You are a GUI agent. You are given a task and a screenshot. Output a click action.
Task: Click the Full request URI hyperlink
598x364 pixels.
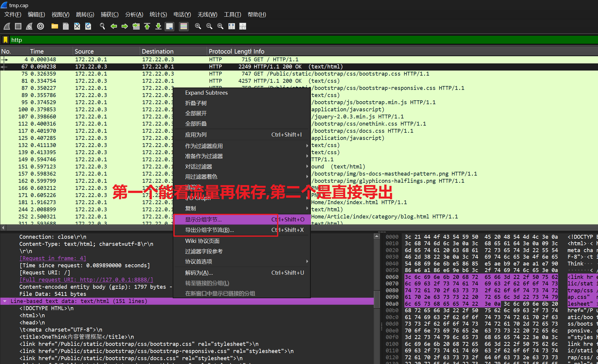click(x=86, y=279)
